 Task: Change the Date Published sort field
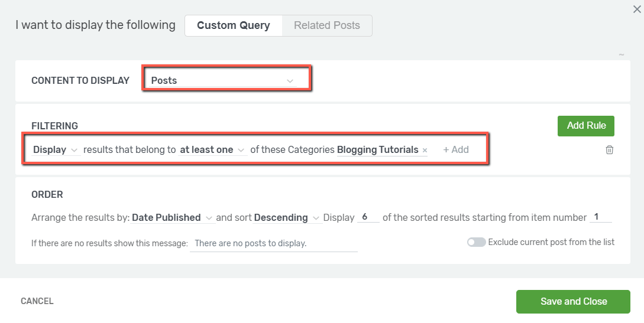point(173,218)
